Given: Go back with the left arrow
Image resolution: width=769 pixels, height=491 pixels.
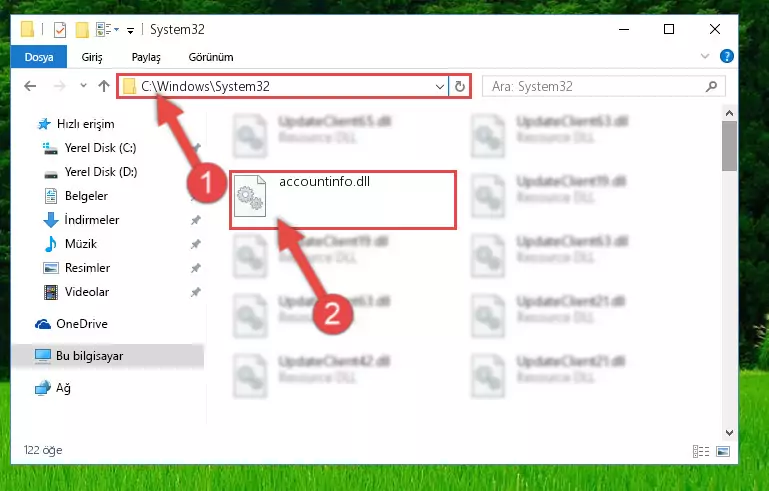Looking at the screenshot, I should (x=30, y=86).
